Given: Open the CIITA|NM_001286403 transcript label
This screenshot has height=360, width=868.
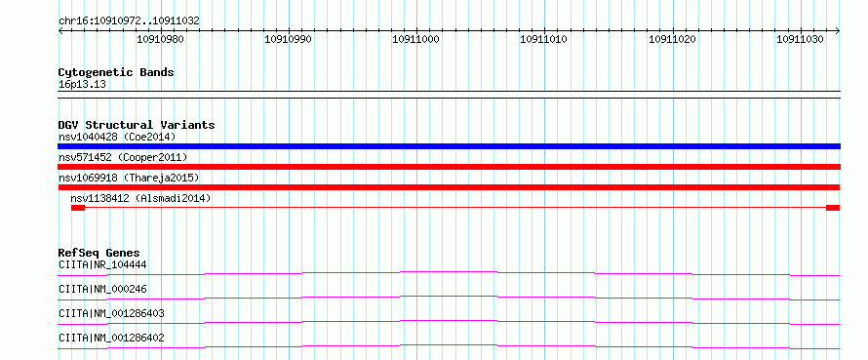Looking at the screenshot, I should click(x=111, y=313).
